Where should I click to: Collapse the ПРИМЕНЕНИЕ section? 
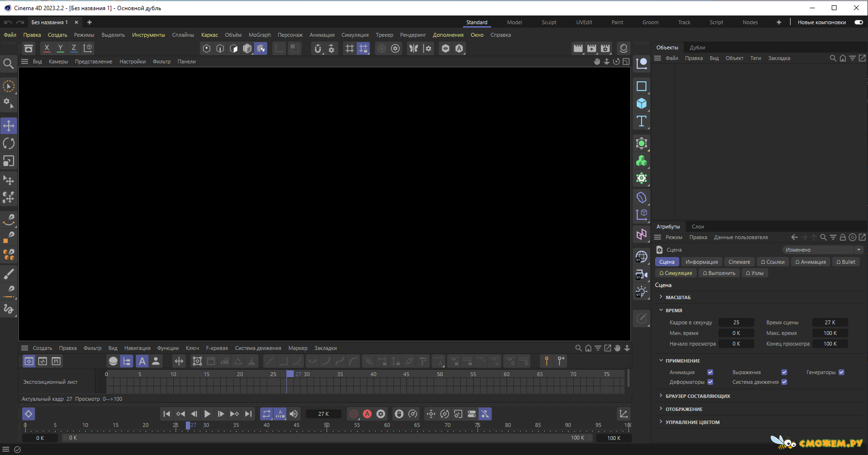point(661,361)
